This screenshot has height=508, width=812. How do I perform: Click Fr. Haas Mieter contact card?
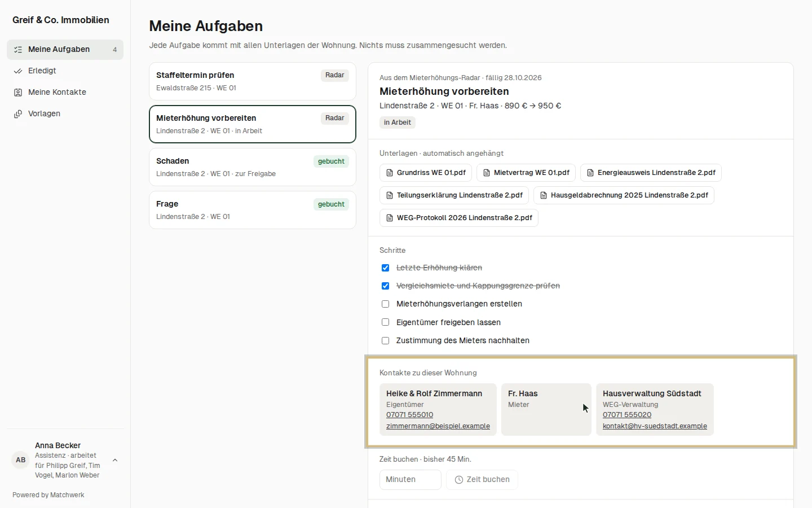(546, 410)
